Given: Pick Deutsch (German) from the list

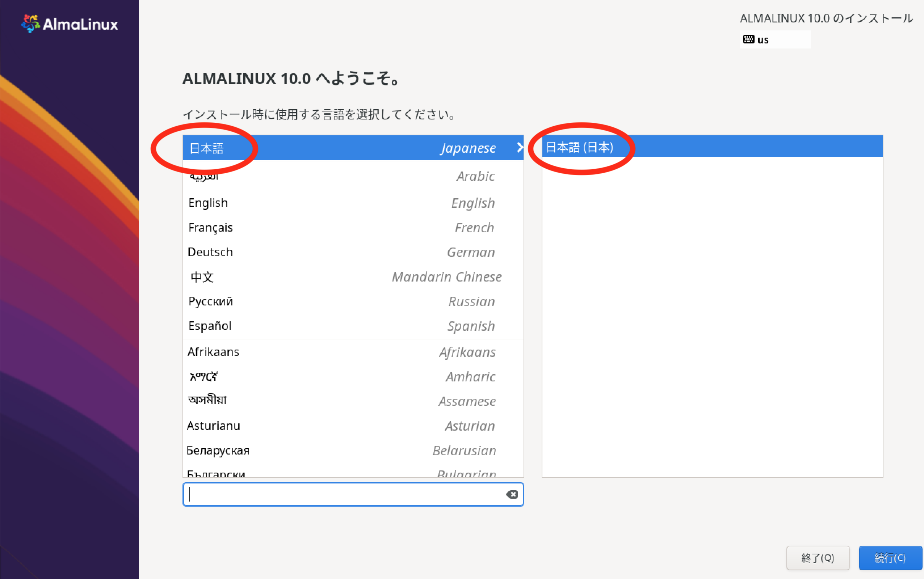Looking at the screenshot, I should [353, 252].
